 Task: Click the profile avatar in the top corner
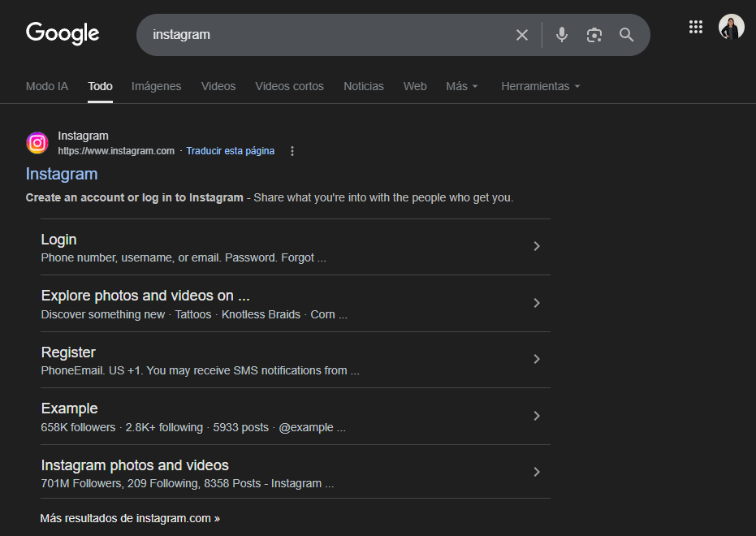point(731,27)
